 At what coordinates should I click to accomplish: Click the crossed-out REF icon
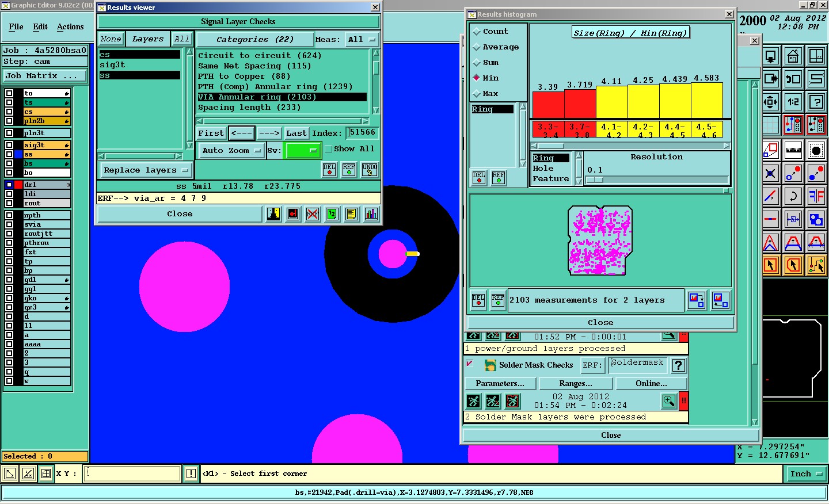click(x=313, y=214)
